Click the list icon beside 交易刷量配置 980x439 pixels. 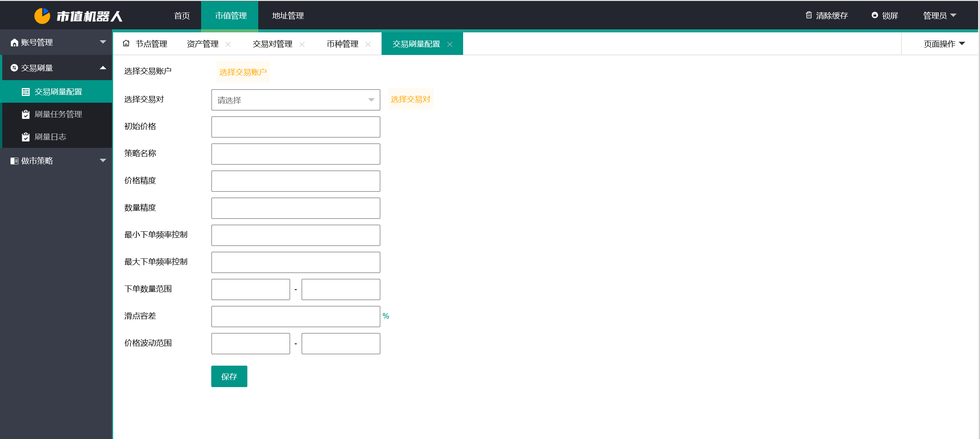click(26, 92)
